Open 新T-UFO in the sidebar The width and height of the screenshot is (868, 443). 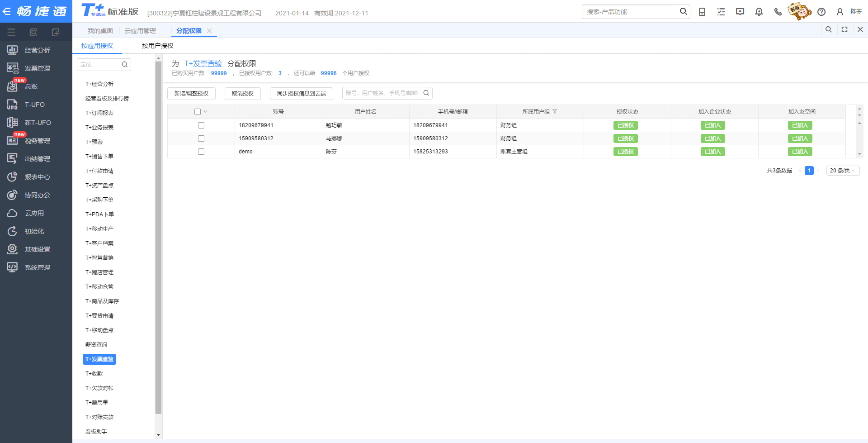click(x=38, y=123)
